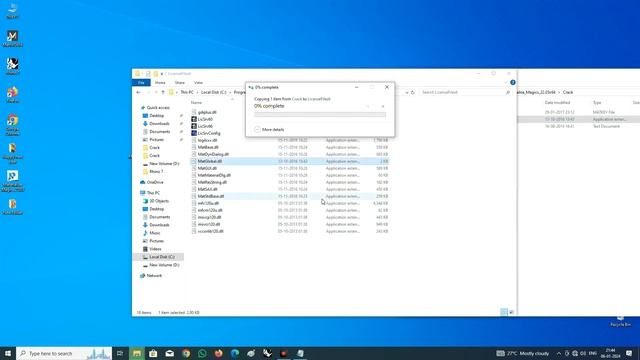Select This PC in navigation pane
The width and height of the screenshot is (640, 360).
[x=153, y=193]
